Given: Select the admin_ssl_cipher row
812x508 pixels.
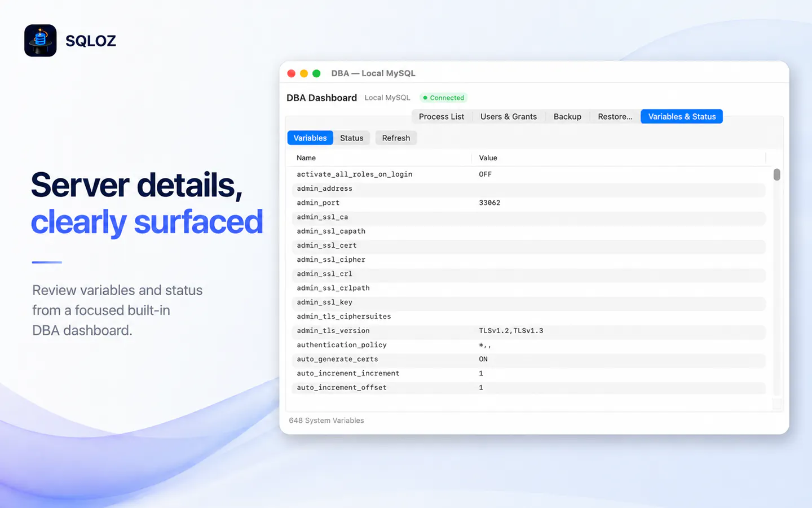Looking at the screenshot, I should click(x=529, y=260).
